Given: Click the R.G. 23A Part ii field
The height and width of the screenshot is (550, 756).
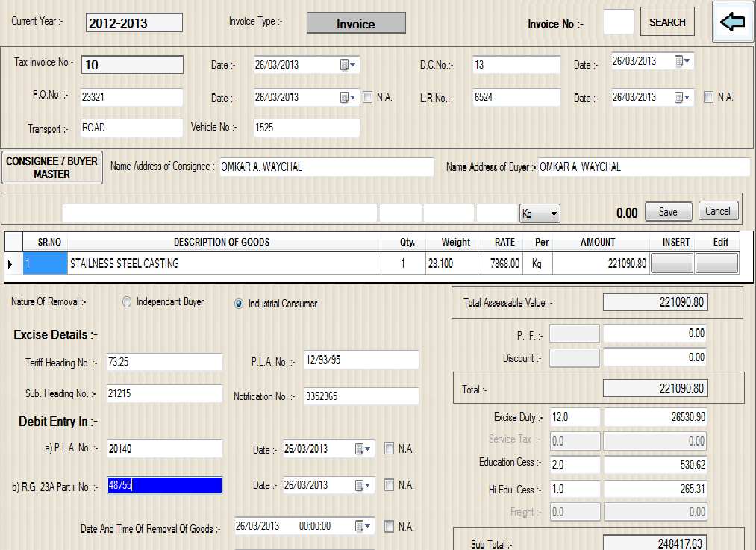Looking at the screenshot, I should click(x=164, y=485).
